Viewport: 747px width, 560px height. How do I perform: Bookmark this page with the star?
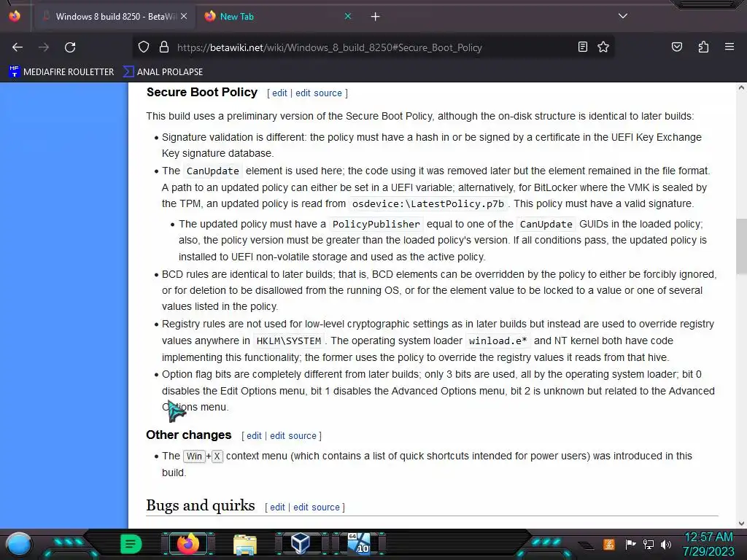603,47
